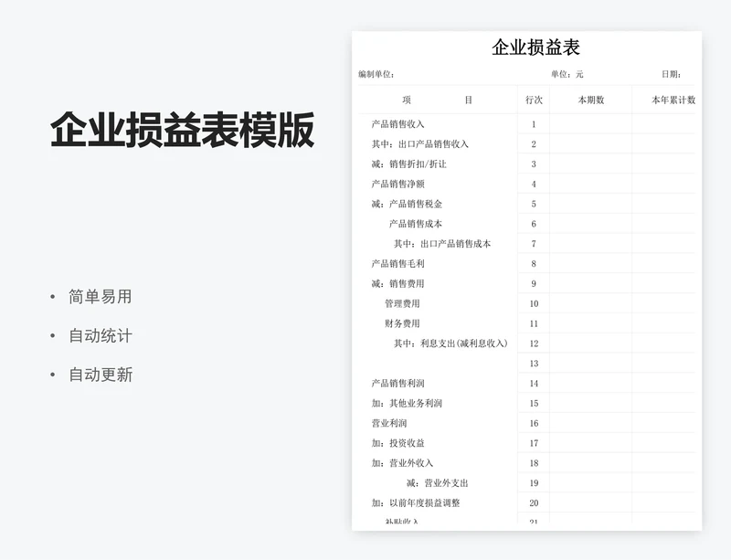Click the 编制单位: label
Viewport: 731px width, 560px height.
click(376, 74)
